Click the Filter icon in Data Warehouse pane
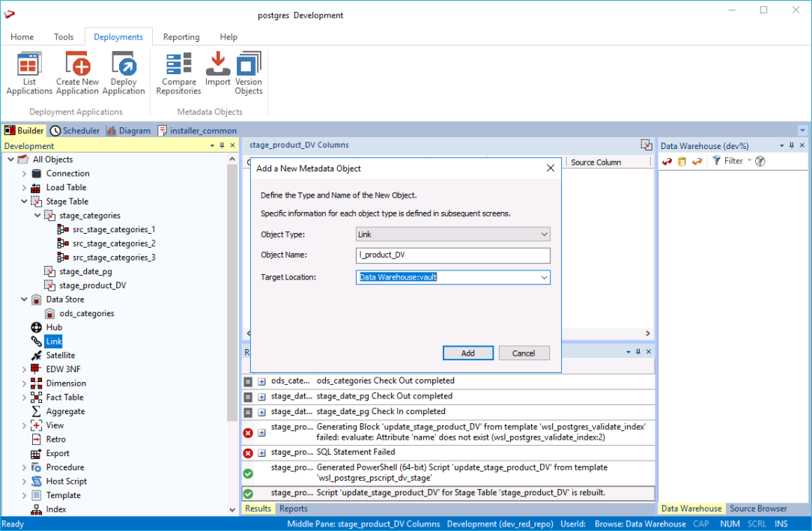This screenshot has height=531, width=812. click(x=717, y=161)
